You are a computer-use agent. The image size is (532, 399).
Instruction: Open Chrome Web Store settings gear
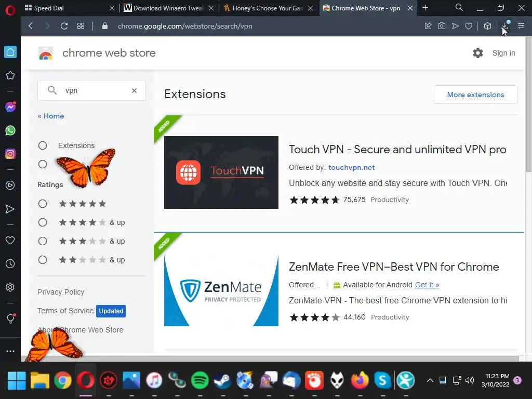click(478, 53)
